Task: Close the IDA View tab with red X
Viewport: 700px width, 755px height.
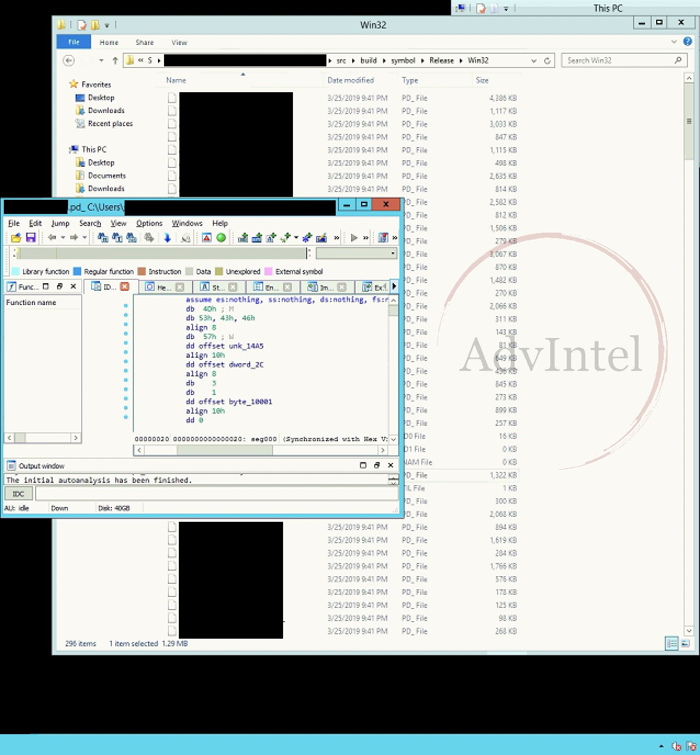Action: click(125, 286)
